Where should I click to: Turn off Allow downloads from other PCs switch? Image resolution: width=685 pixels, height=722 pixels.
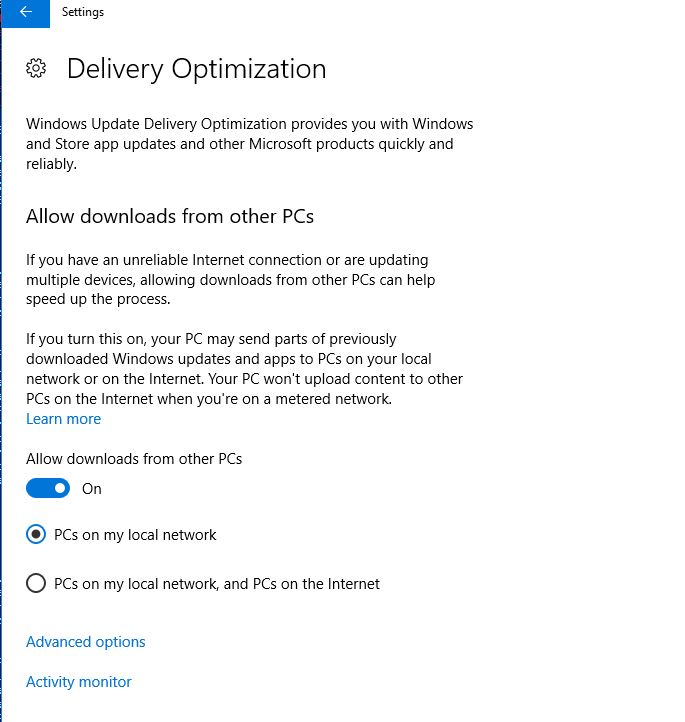(x=48, y=488)
